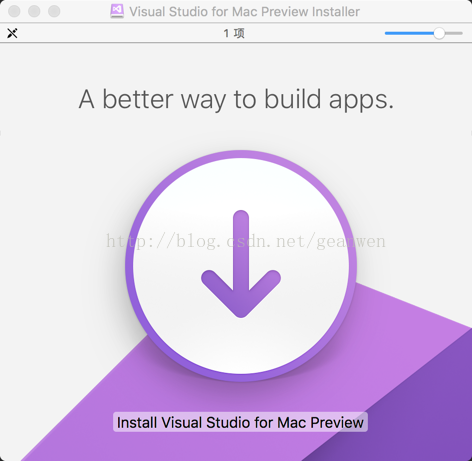Click the minimize window button
Image resolution: width=472 pixels, height=461 pixels.
tap(34, 11)
